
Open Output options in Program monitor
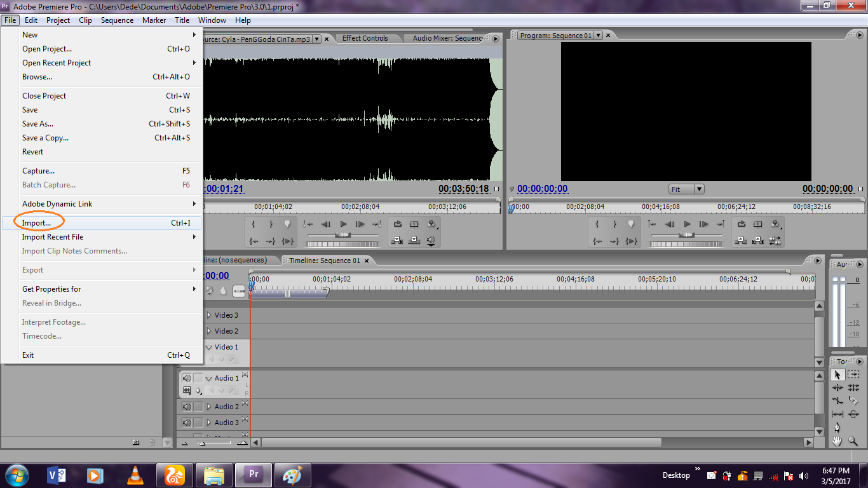click(776, 224)
